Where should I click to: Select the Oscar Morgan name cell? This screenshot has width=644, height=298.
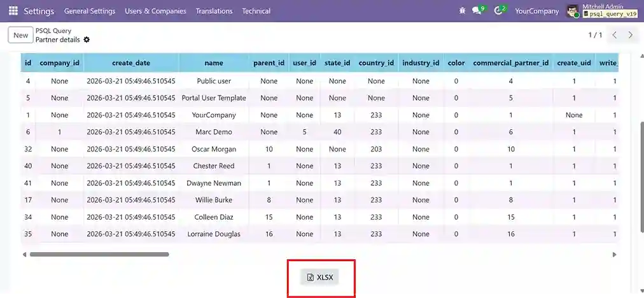pyautogui.click(x=214, y=149)
